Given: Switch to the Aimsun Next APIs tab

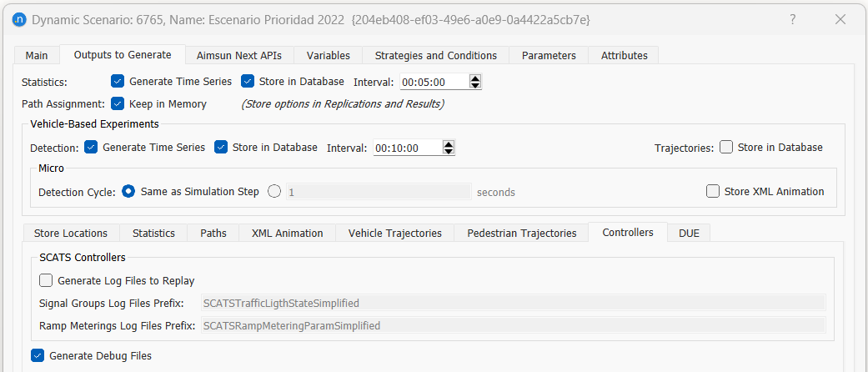Looking at the screenshot, I should click(x=238, y=56).
